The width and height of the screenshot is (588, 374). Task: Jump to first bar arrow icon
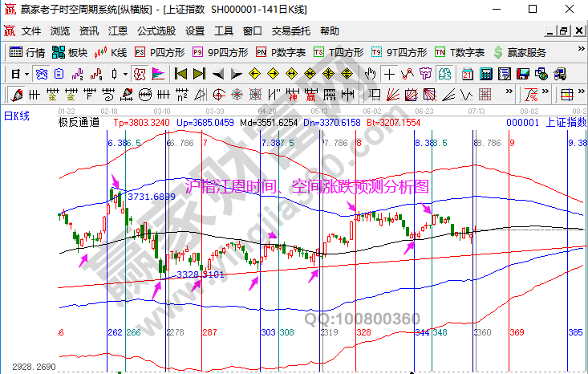coord(180,74)
